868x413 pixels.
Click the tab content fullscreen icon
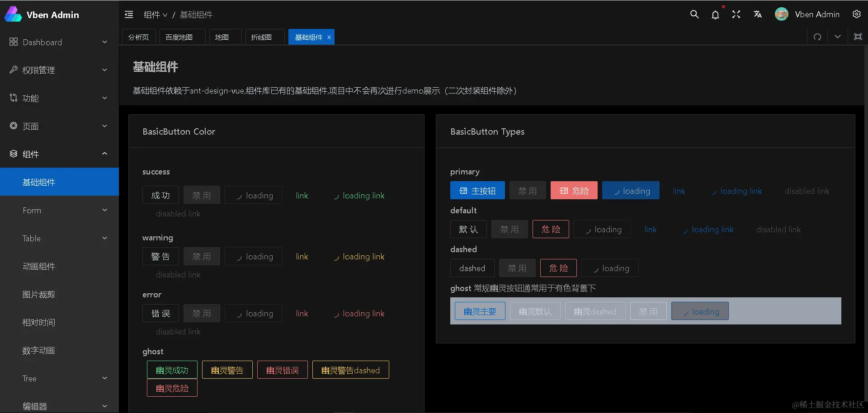pos(858,37)
